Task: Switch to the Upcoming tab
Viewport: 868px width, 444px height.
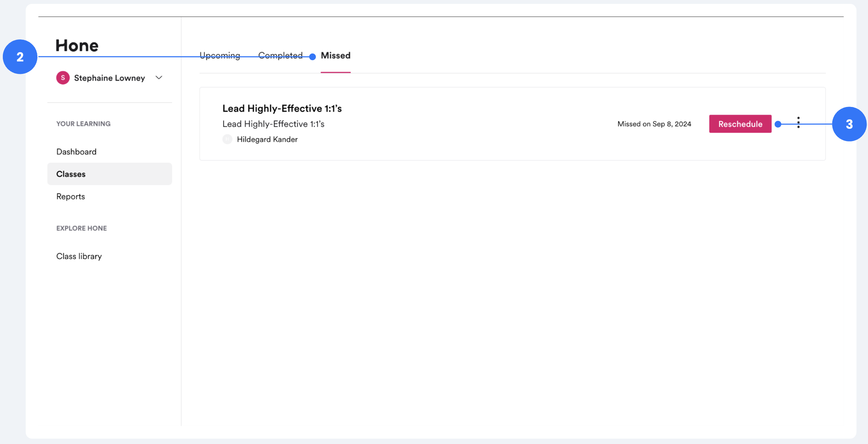Action: [220, 56]
